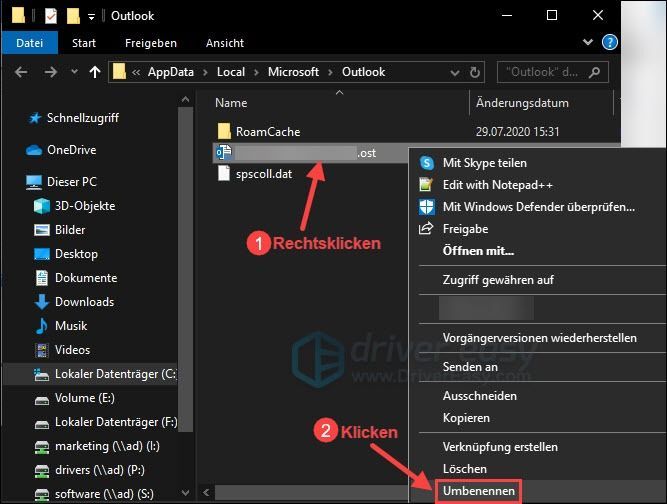Open Explorer help question mark
Viewport: 667px width, 504px height.
point(610,42)
